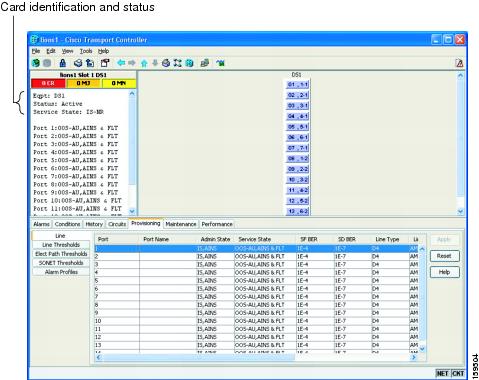Select the Line subtab
Screen dimensions: 479x380
[60, 236]
